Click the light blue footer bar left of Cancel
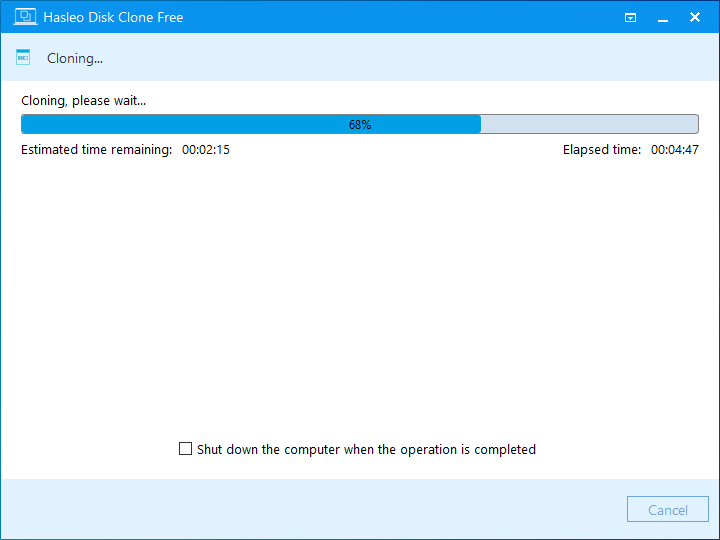Screen dimensions: 720x540 click(300, 510)
